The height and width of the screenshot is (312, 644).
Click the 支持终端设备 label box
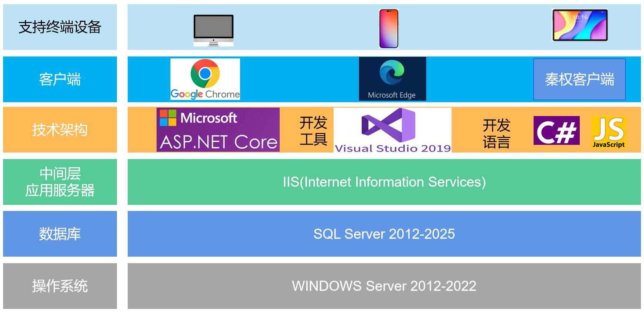pyautogui.click(x=60, y=27)
